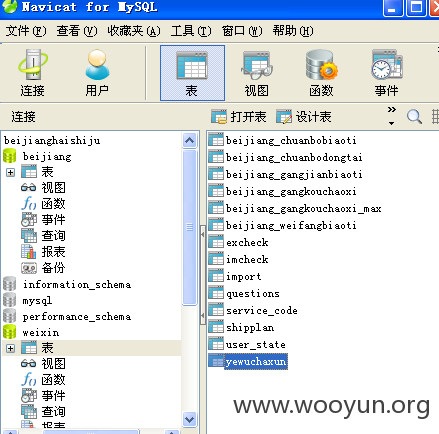Expand 表 node under beijiang database
This screenshot has width=439, height=434.
tap(10, 172)
